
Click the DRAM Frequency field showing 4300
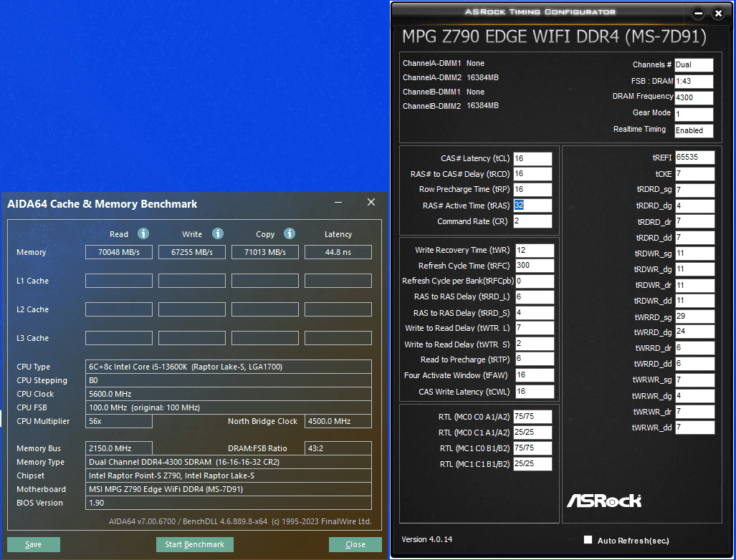694,97
